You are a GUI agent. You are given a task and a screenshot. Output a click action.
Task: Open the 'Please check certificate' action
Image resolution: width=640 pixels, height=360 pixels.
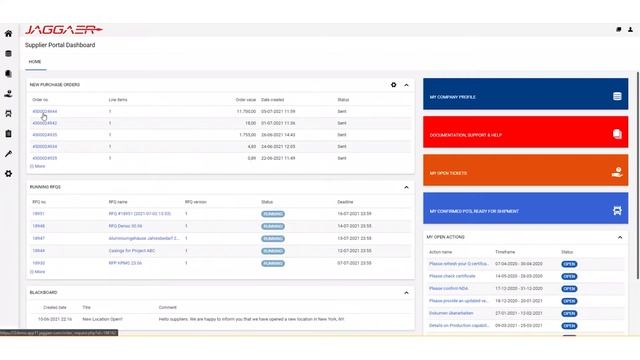(x=452, y=276)
